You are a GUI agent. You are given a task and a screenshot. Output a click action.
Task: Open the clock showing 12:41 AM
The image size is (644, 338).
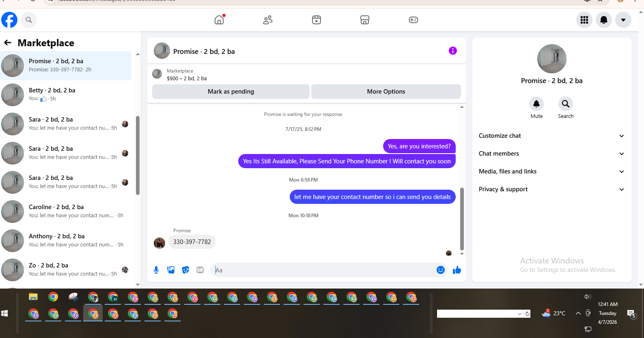(x=607, y=304)
